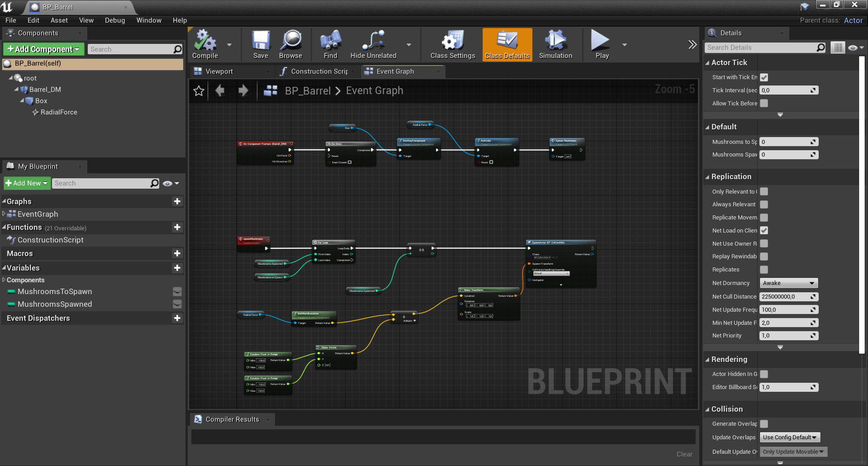Open Hide Unrelated options arrow

pyautogui.click(x=409, y=45)
